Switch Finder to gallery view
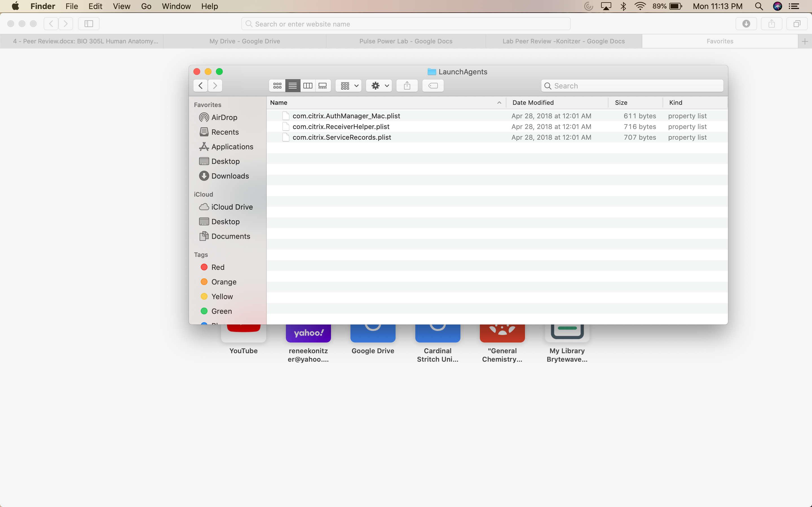 pyautogui.click(x=323, y=86)
